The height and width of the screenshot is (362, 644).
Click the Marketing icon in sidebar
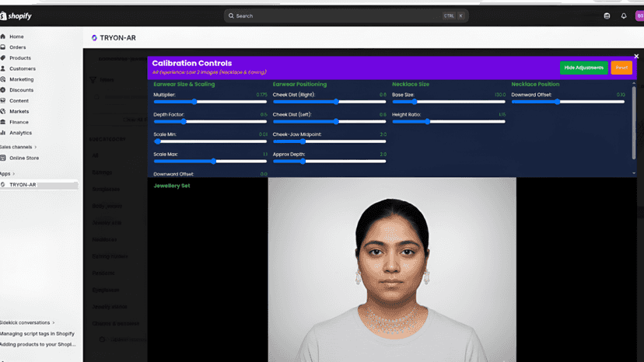(3, 79)
